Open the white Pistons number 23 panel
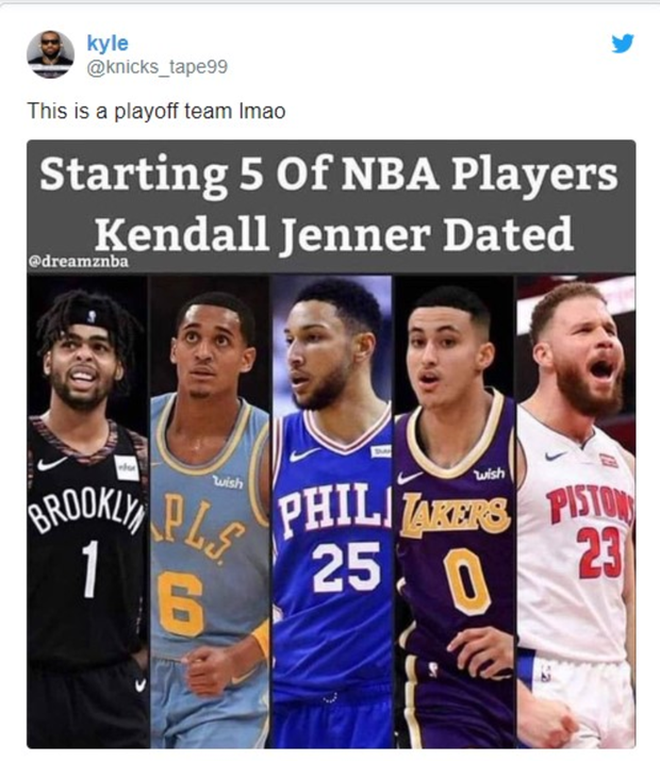 tap(576, 512)
